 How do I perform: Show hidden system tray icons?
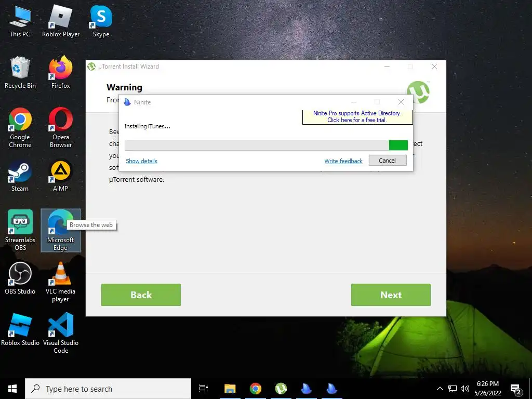(x=440, y=389)
